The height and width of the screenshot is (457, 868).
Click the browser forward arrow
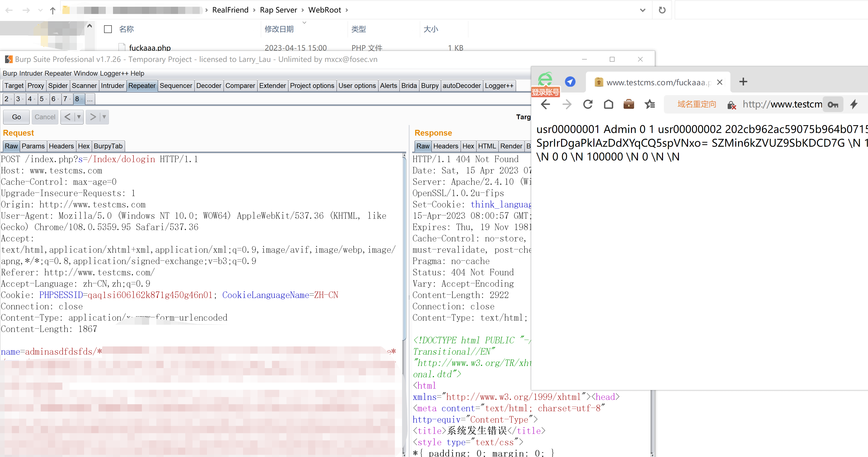[567, 105]
